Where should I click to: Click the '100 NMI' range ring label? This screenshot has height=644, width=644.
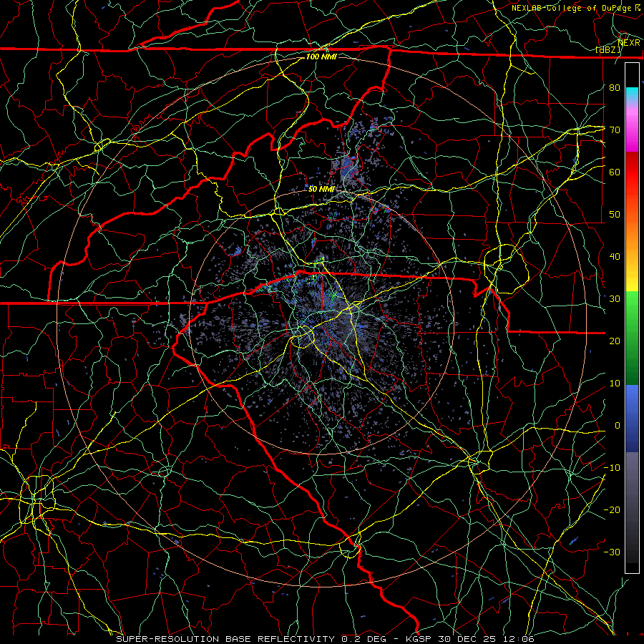321,57
